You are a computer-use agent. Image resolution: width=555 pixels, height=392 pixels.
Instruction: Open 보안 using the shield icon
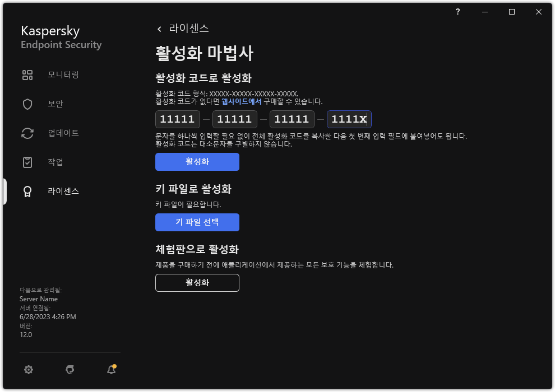pos(27,104)
